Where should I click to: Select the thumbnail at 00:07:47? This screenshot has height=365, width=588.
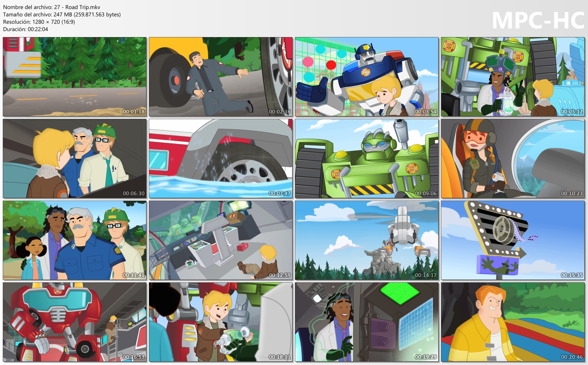click(221, 159)
